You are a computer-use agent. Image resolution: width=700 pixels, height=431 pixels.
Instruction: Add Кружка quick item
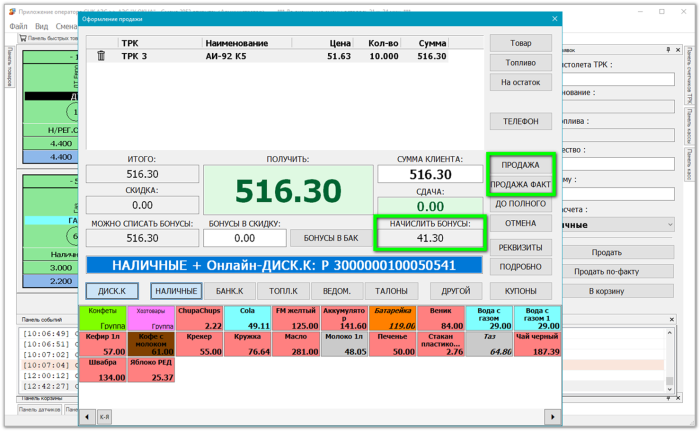pyautogui.click(x=247, y=344)
